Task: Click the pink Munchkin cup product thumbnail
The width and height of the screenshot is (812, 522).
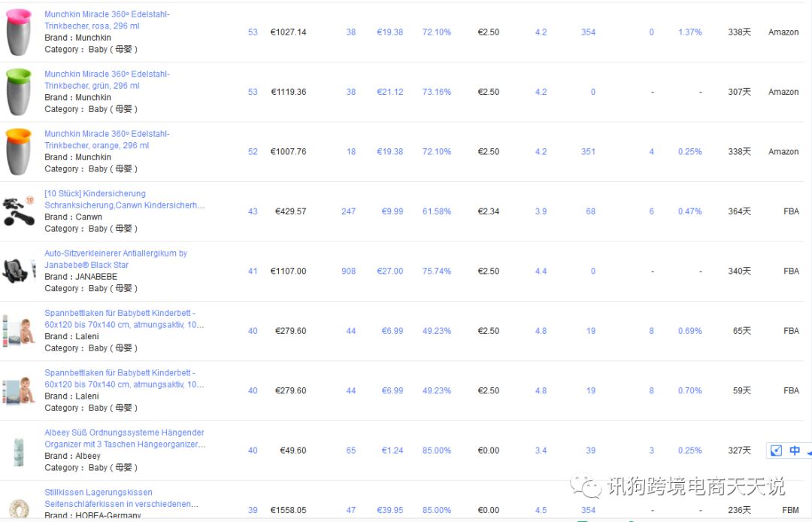Action: (19, 32)
